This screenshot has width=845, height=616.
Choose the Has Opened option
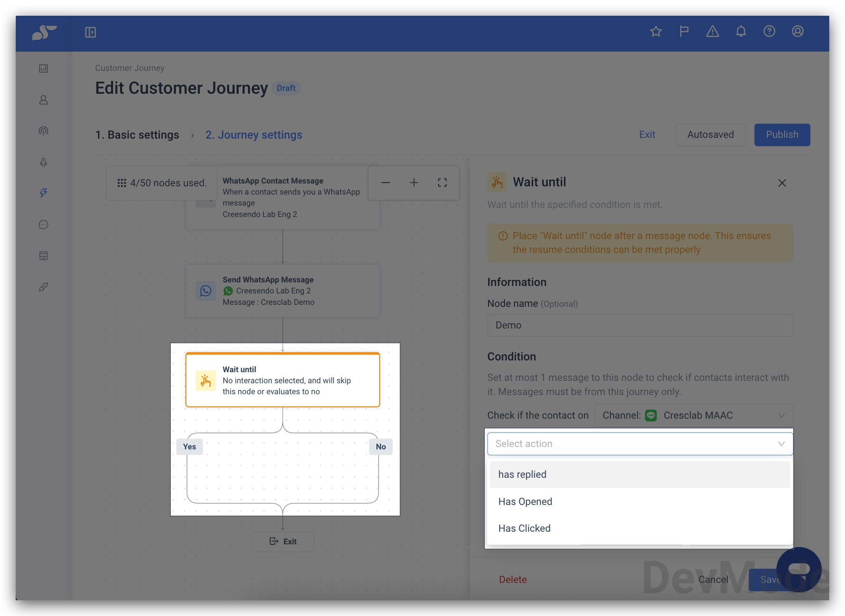[640, 502]
